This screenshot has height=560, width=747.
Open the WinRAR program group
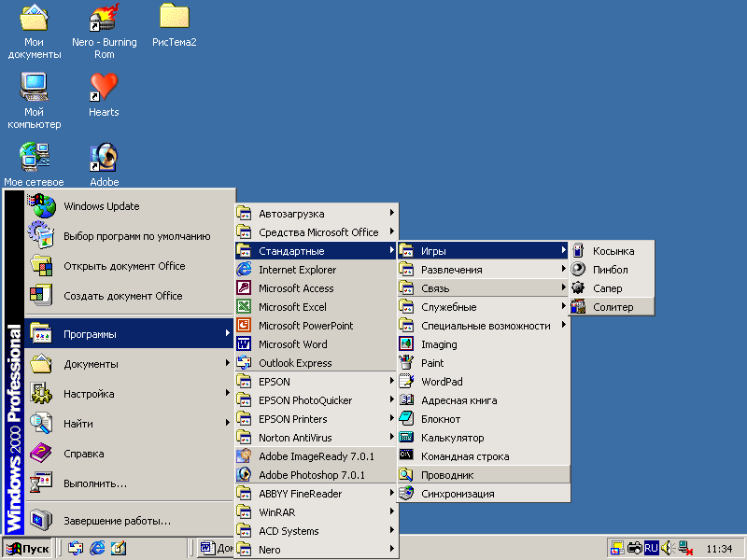click(317, 512)
